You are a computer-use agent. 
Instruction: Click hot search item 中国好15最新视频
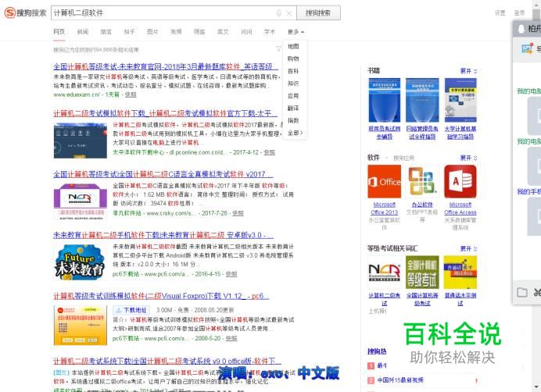pos(400,380)
